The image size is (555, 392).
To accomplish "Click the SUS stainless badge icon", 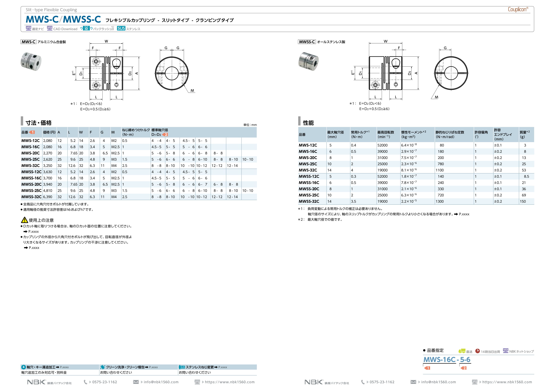I will [x=121, y=28].
